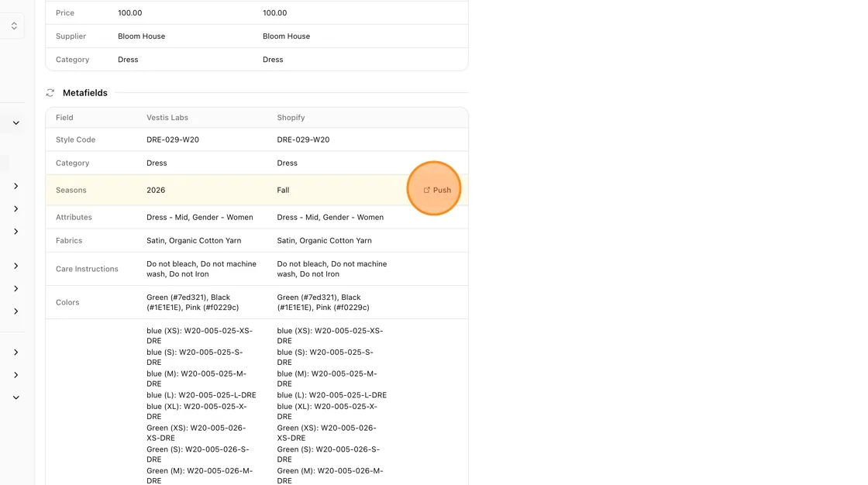This screenshot has width=868, height=485.
Task: Click the Vestis Labs column header
Action: 167,117
